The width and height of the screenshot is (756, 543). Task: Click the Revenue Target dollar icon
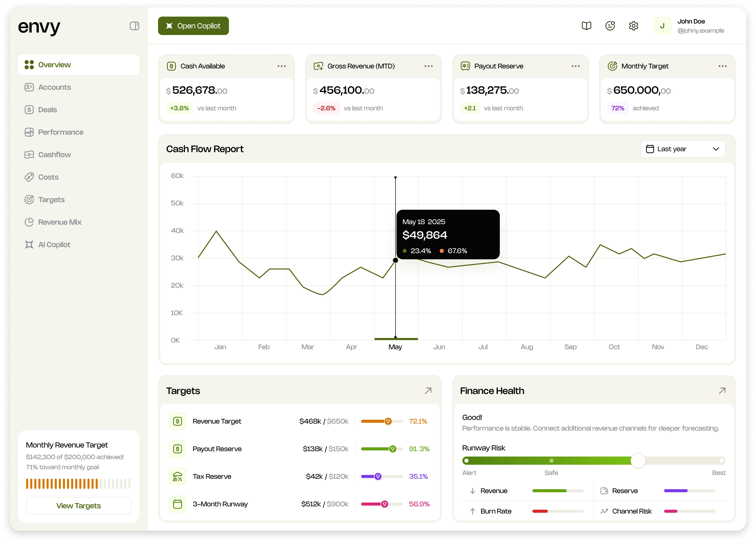pyautogui.click(x=177, y=421)
